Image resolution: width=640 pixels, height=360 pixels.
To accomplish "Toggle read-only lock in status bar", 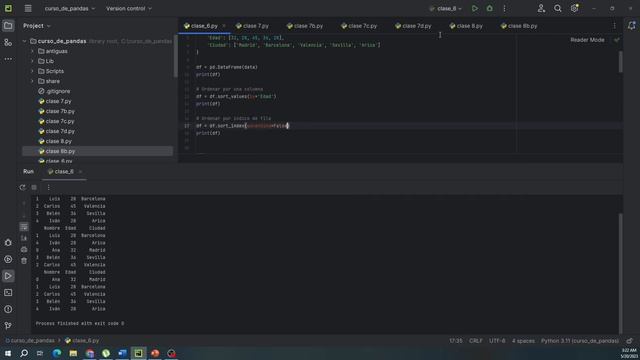I will 629,341.
